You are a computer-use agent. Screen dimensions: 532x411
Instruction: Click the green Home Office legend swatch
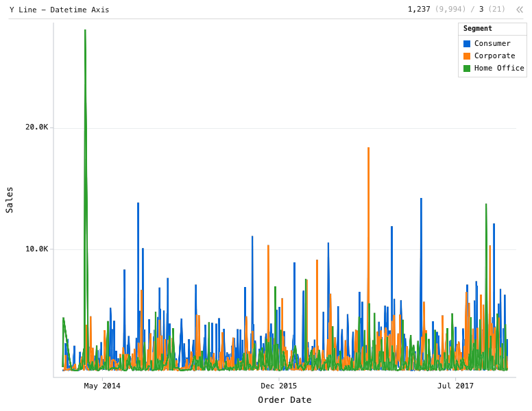coord(467,68)
